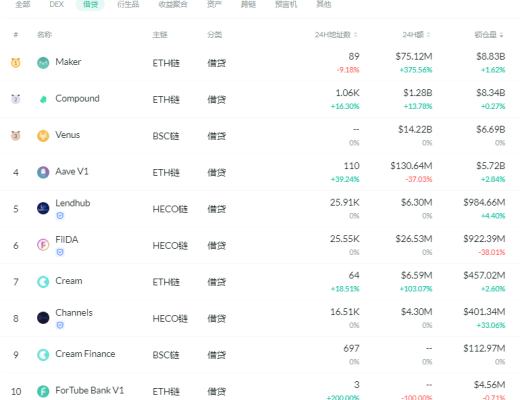The width and height of the screenshot is (520, 400).
Task: Switch to the 收益聚合 tab
Action: point(173,4)
